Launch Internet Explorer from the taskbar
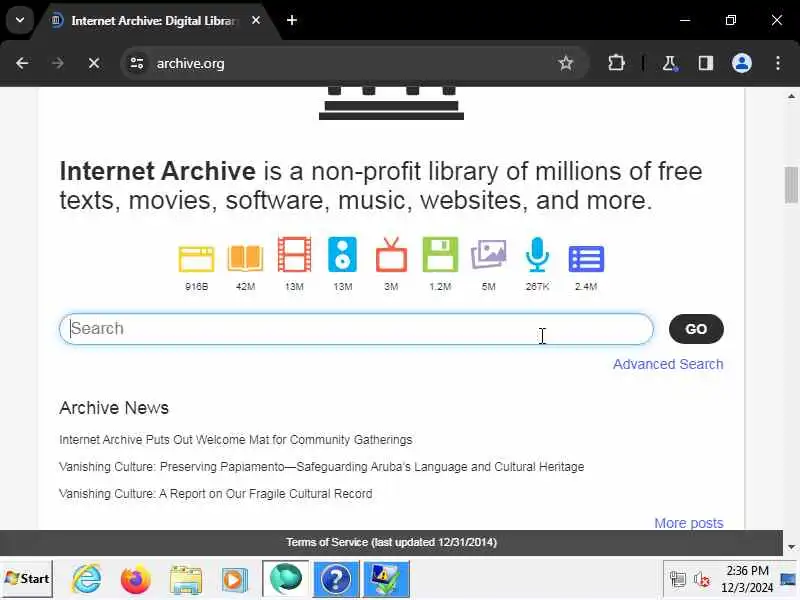This screenshot has height=600, width=800. click(x=87, y=579)
